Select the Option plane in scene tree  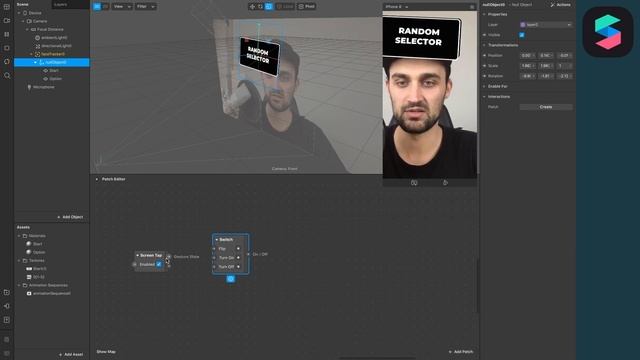53,79
